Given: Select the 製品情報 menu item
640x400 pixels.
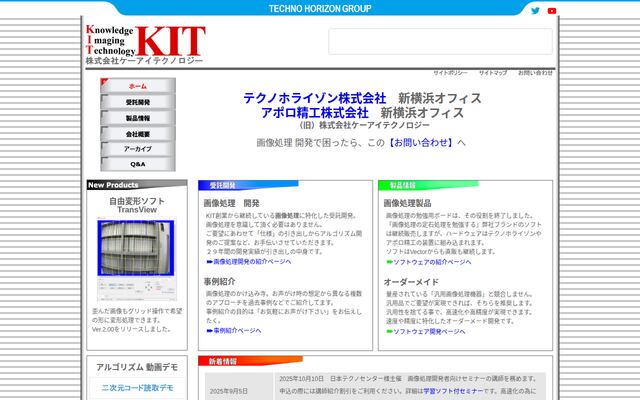Looking at the screenshot, I should point(138,118).
